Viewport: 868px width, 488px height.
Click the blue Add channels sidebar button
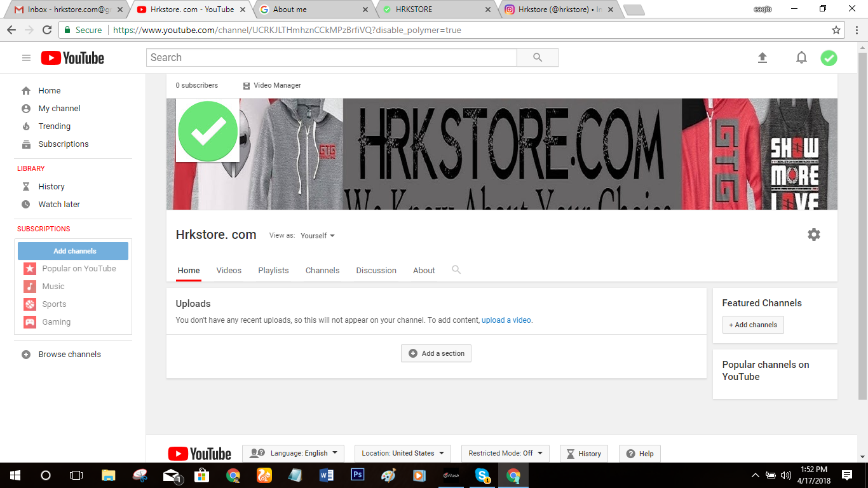click(x=73, y=251)
